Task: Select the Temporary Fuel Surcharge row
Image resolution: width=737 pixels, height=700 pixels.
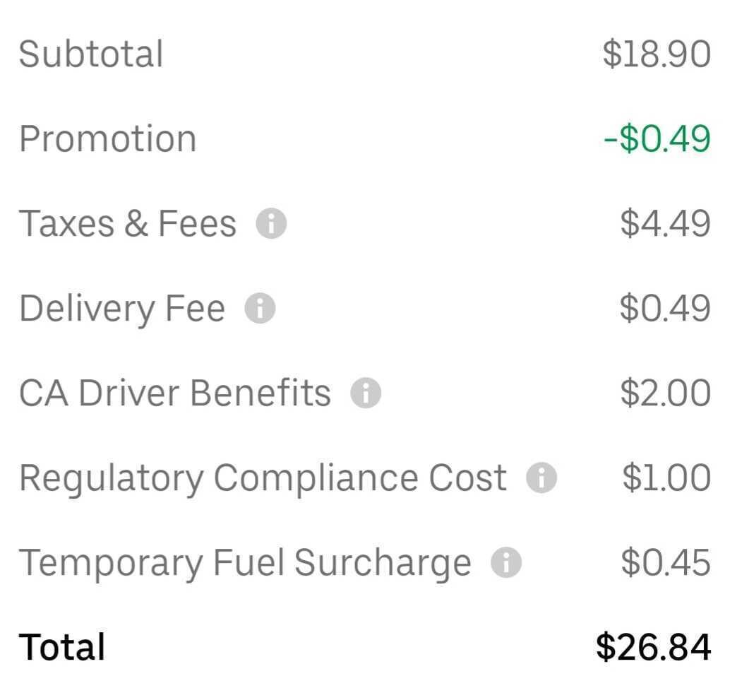Action: click(x=246, y=562)
